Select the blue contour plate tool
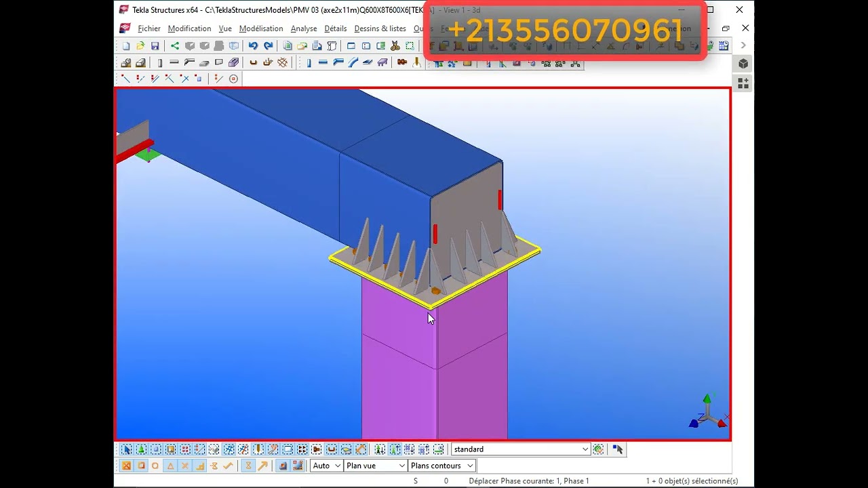 pos(368,62)
